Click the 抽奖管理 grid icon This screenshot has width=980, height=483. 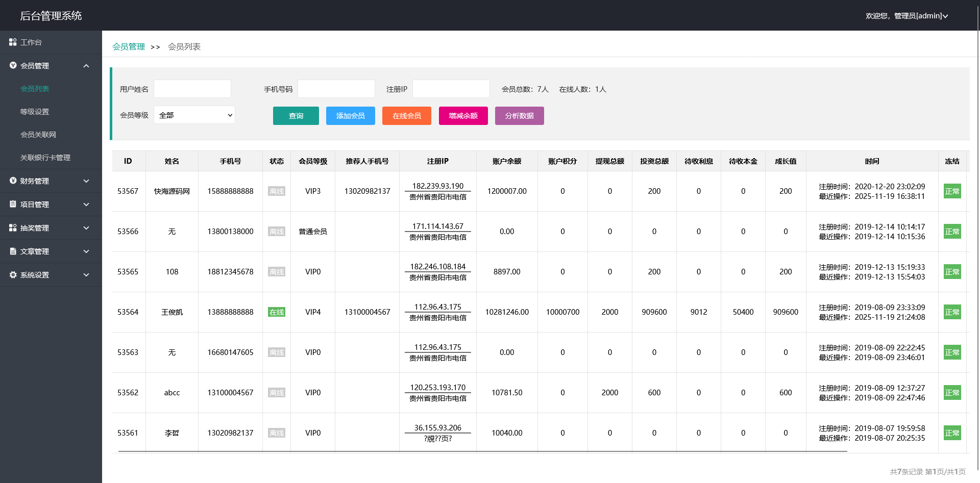(x=13, y=228)
